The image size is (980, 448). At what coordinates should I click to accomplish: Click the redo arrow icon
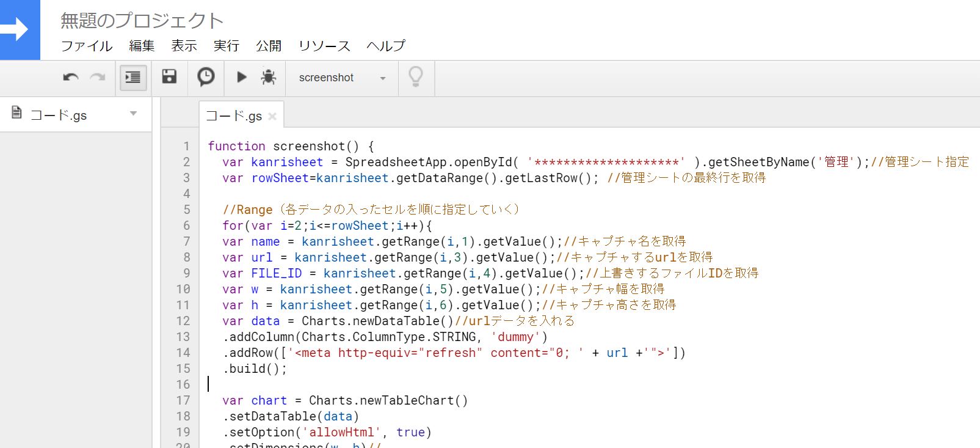pos(98,78)
